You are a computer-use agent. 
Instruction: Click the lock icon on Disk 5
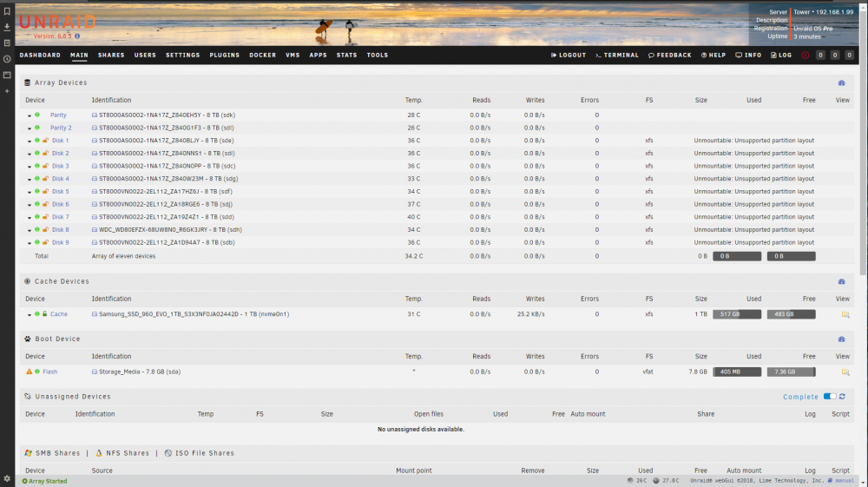click(45, 192)
